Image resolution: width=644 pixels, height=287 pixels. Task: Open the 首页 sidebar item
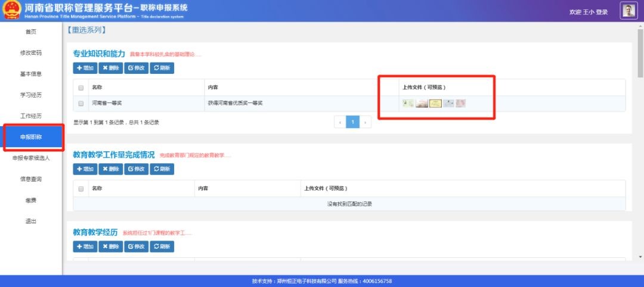(x=31, y=32)
